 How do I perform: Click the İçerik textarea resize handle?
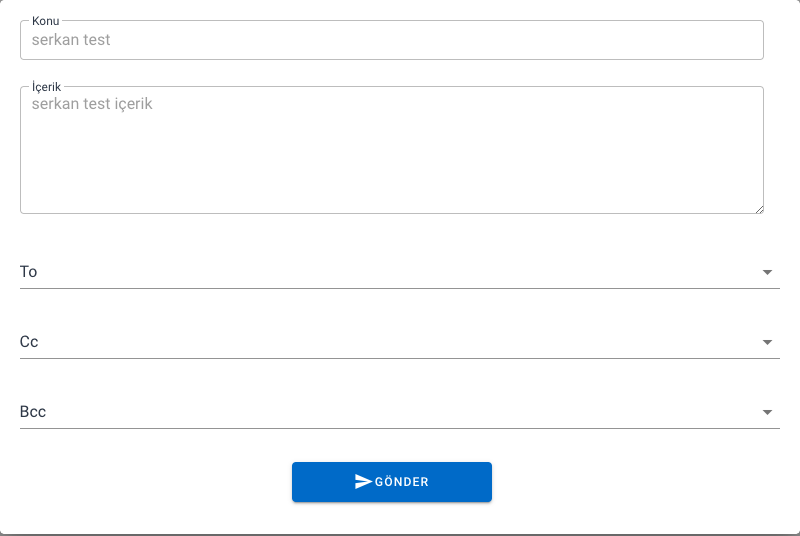pyautogui.click(x=759, y=208)
